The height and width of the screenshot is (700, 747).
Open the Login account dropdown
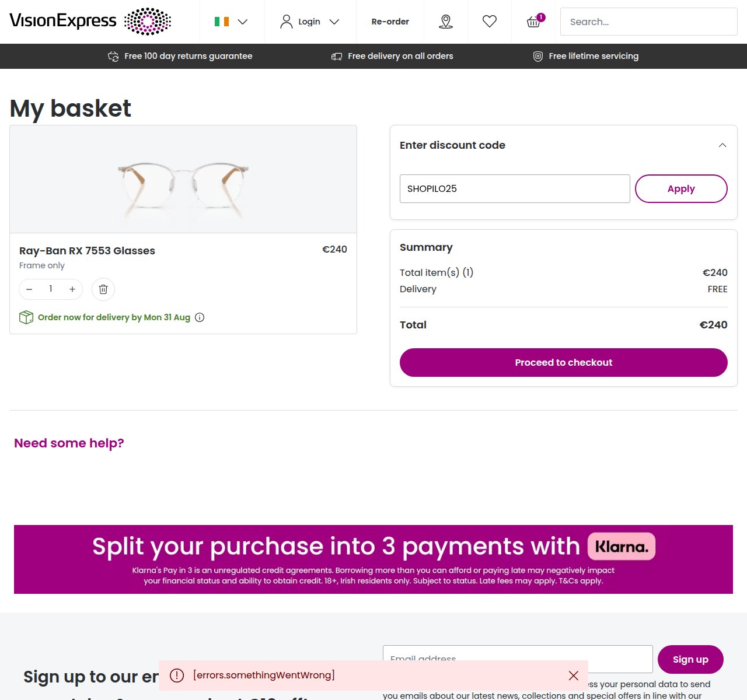point(310,22)
